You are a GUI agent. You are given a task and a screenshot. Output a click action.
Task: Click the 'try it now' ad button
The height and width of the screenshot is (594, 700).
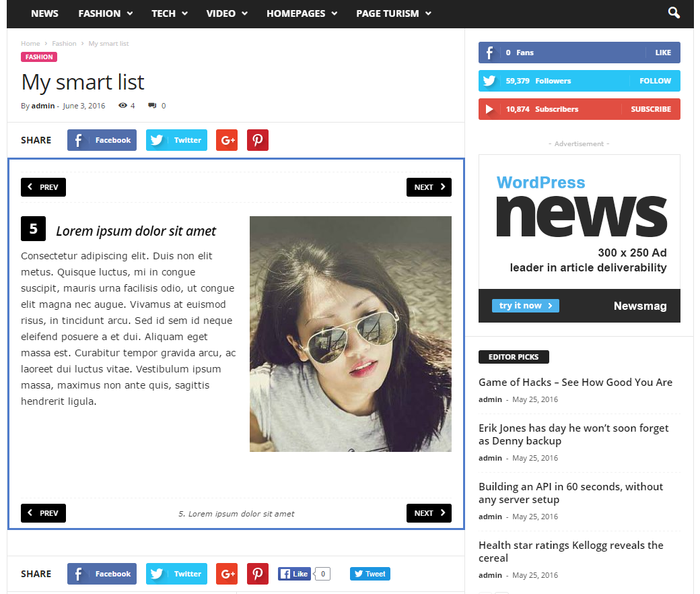pos(526,306)
